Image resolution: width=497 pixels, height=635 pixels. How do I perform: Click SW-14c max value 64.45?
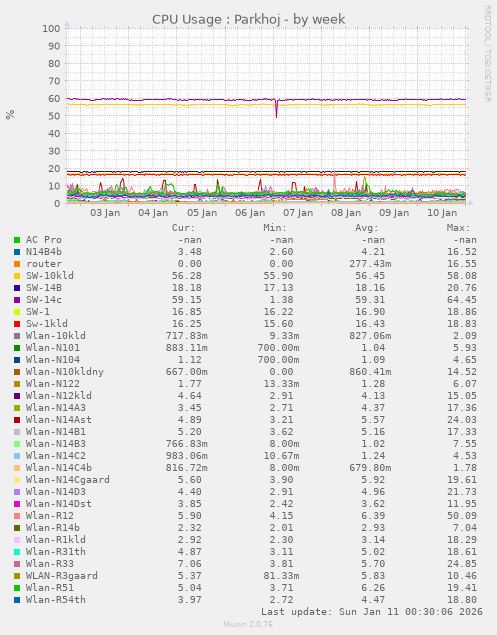[462, 300]
